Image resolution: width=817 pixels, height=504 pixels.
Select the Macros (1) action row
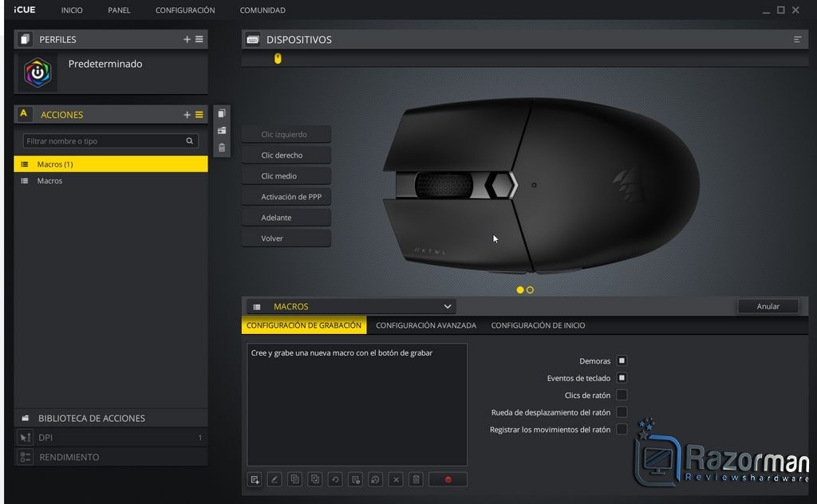(x=111, y=164)
